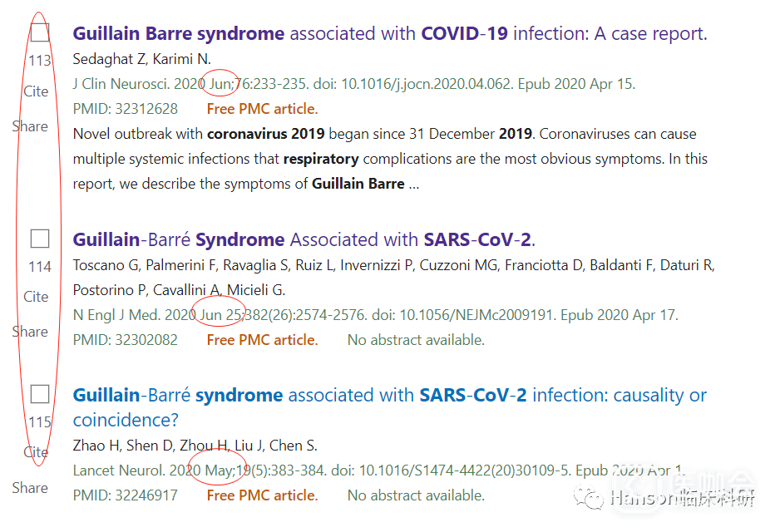Open the 'causality or coincidence?' article title
The image size is (780, 532).
[x=389, y=396]
